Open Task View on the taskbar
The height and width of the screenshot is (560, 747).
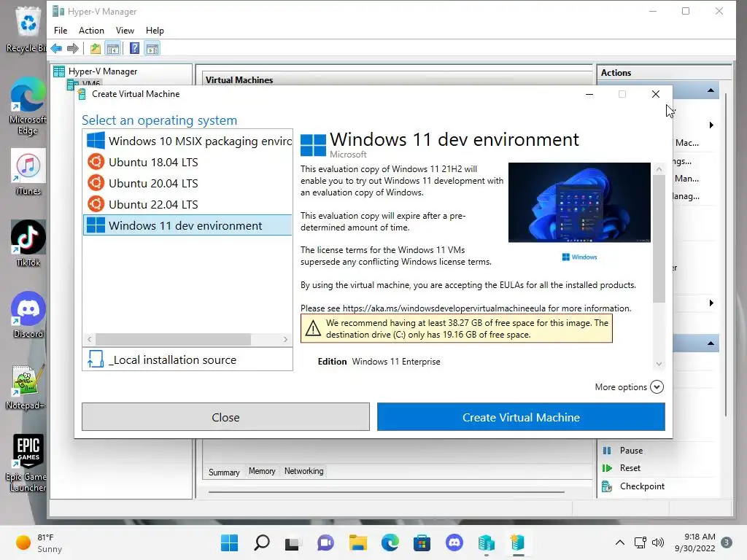[x=292, y=542]
